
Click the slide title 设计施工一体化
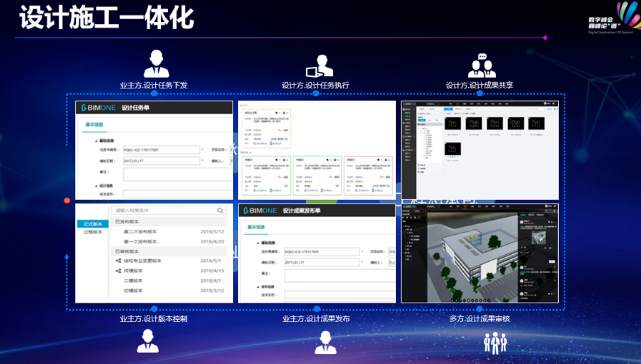pyautogui.click(x=107, y=18)
